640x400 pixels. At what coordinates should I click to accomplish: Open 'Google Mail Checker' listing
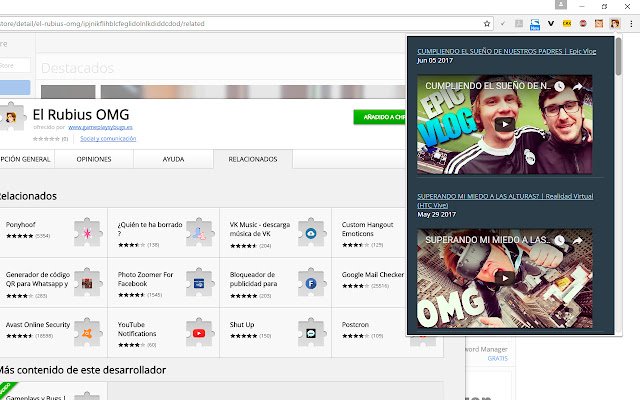click(373, 275)
